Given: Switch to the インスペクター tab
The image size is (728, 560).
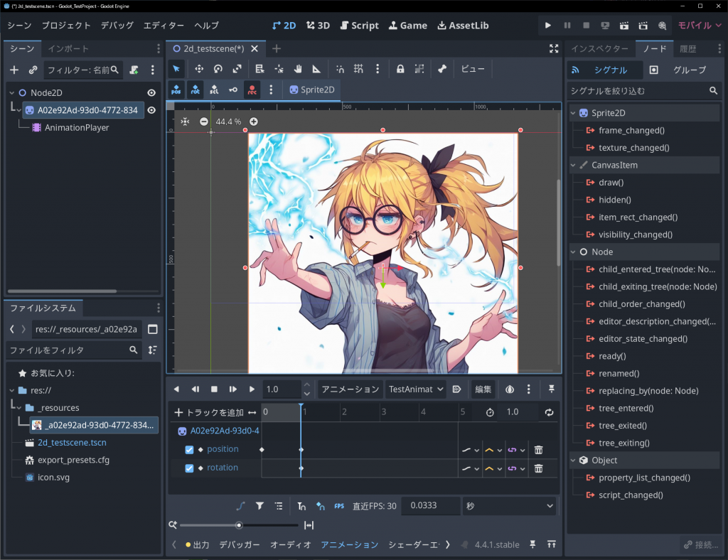Looking at the screenshot, I should (599, 49).
